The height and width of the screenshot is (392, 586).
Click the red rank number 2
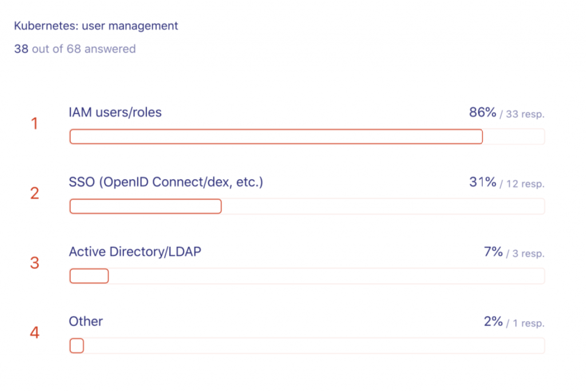pos(34,193)
